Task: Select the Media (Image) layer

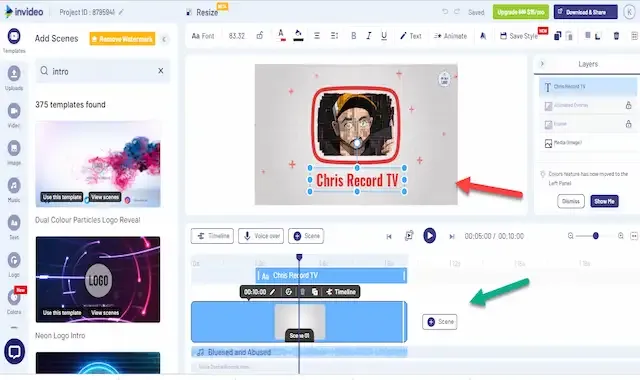Action: pos(588,143)
